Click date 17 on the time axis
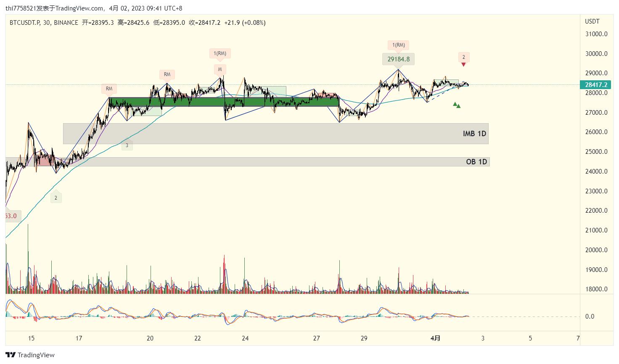The image size is (619, 364). [x=79, y=338]
